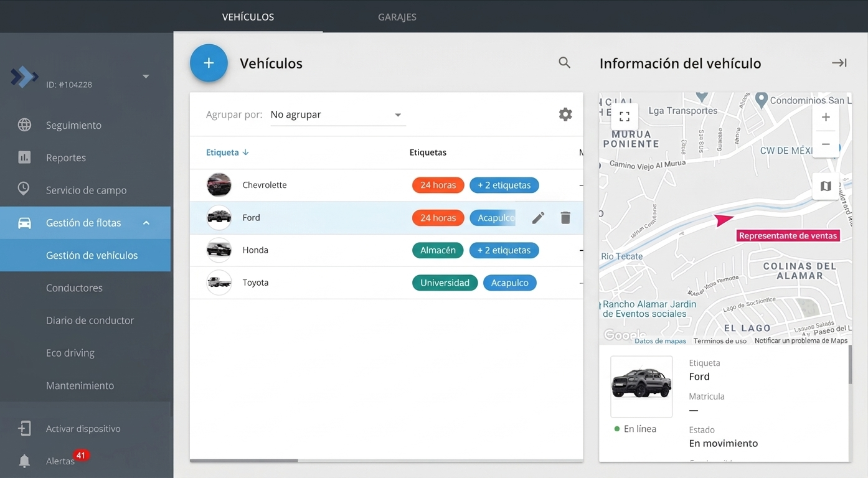The image size is (868, 478).
Task: Click the info panel vertical scrollbar
Action: (850, 365)
